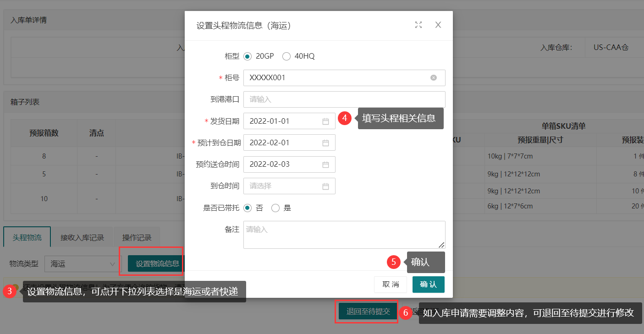644x334 pixels.
Task: Clear the 柜号 field with the clear icon
Action: tap(433, 78)
